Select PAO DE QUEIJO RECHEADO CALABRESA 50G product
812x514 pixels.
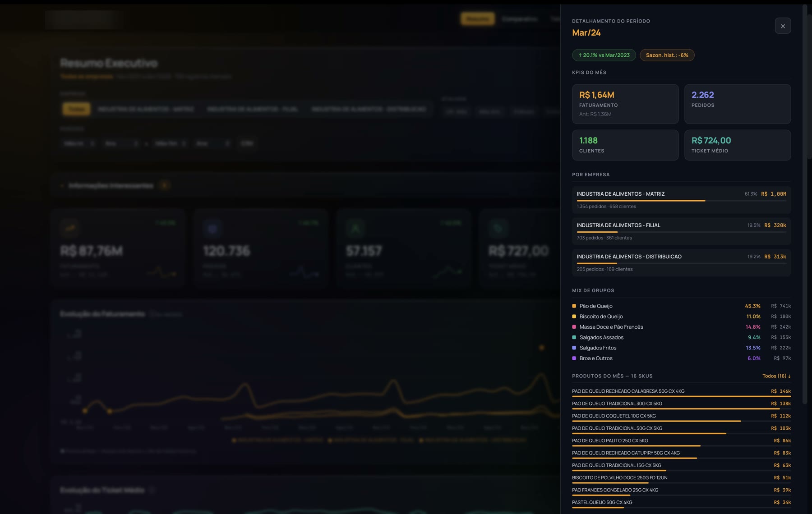681,392
